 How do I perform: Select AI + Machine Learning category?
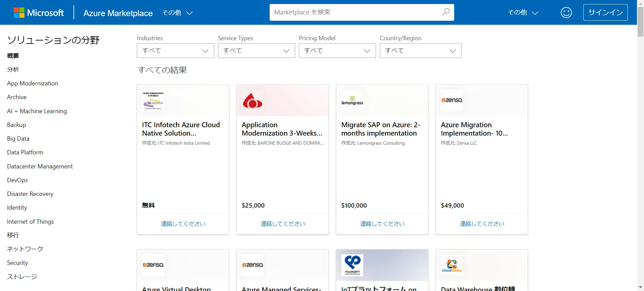[37, 111]
